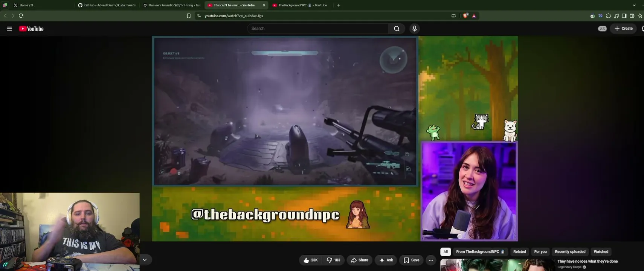
Task: Select the For you chip
Action: click(540, 251)
